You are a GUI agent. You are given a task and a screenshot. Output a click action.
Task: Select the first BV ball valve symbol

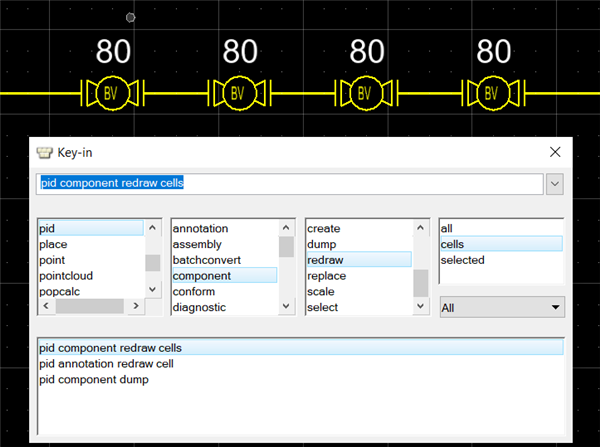112,93
